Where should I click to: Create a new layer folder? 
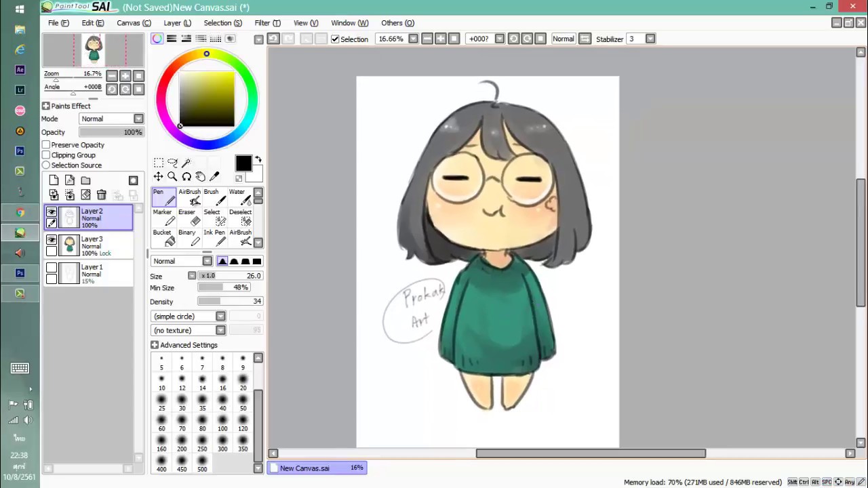tap(85, 180)
